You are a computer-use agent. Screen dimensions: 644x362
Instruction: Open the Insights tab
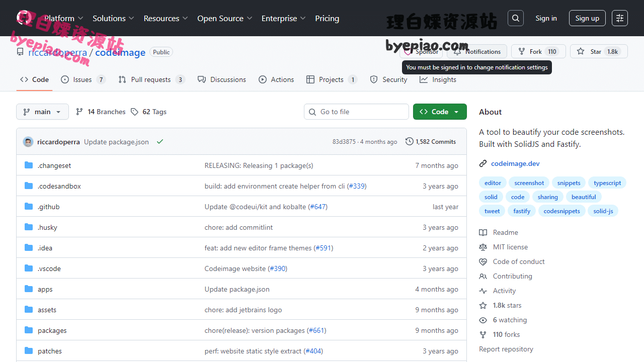click(438, 79)
